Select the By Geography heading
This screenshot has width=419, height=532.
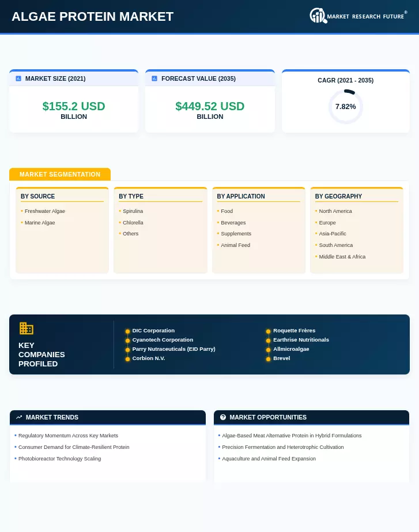(x=338, y=196)
